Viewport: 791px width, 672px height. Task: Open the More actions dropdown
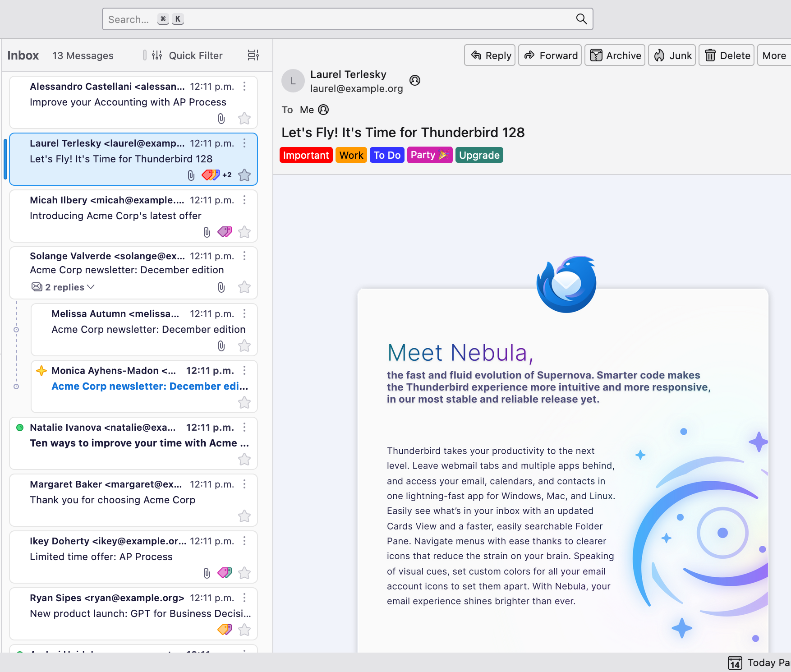774,55
